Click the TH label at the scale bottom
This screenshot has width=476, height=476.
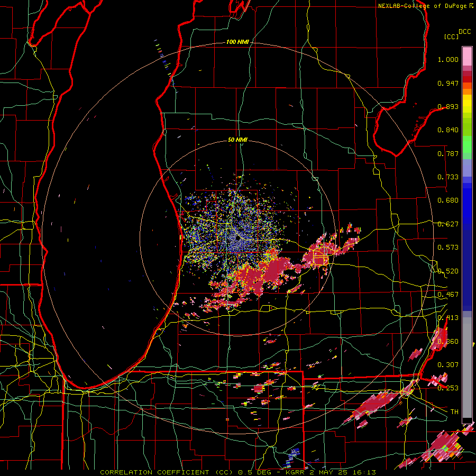coord(454,412)
